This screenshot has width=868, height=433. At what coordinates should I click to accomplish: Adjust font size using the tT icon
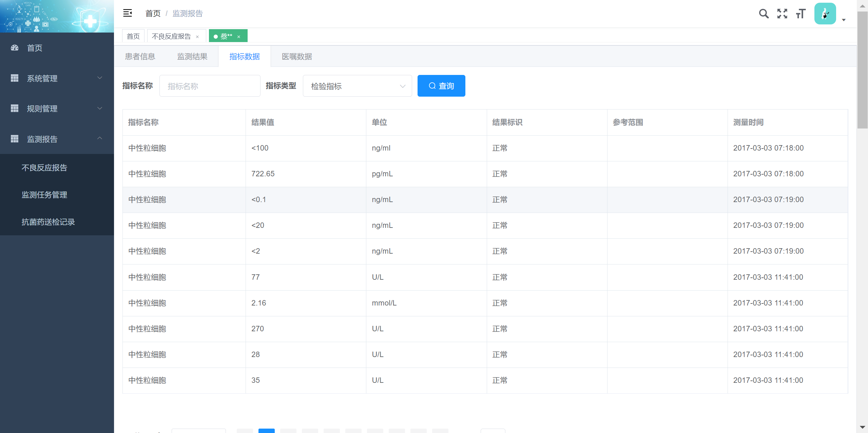pyautogui.click(x=801, y=14)
